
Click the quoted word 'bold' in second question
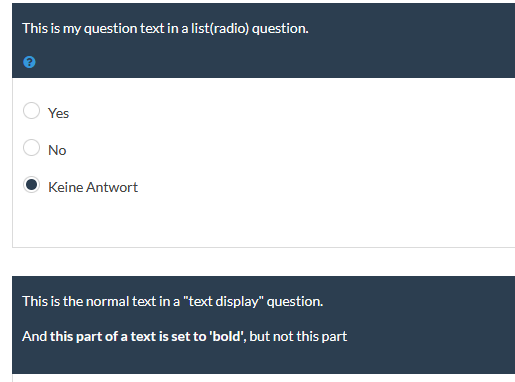click(x=226, y=336)
